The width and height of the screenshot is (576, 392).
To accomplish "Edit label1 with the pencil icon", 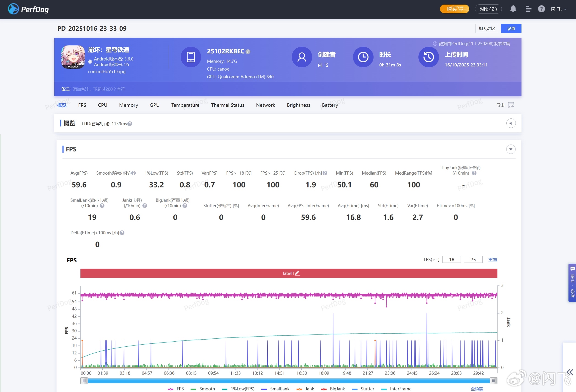I will click(x=298, y=273).
